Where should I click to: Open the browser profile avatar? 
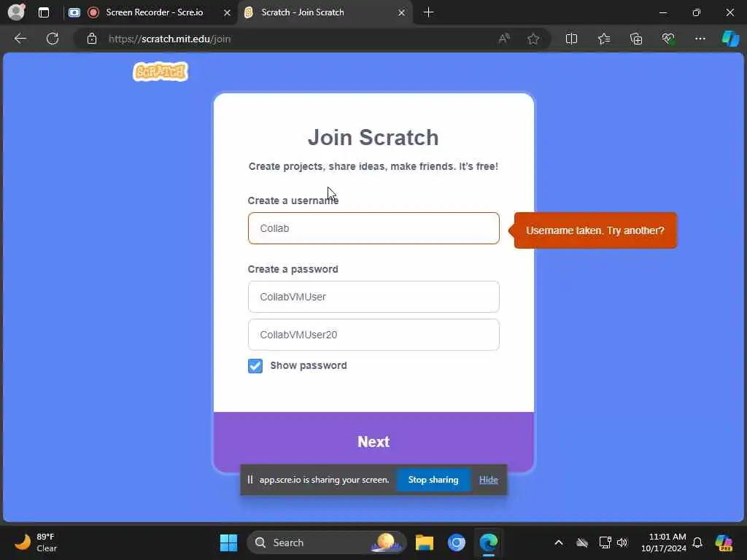pyautogui.click(x=16, y=12)
